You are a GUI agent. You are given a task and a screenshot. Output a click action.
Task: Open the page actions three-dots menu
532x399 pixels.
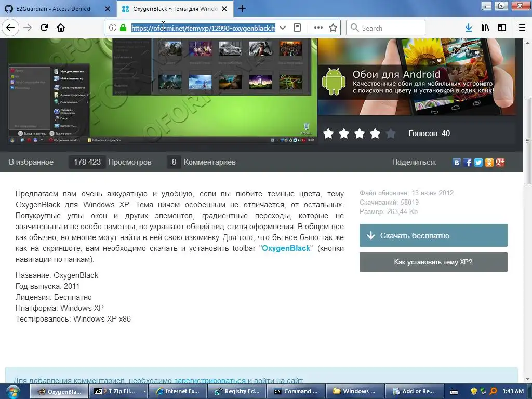click(318, 28)
